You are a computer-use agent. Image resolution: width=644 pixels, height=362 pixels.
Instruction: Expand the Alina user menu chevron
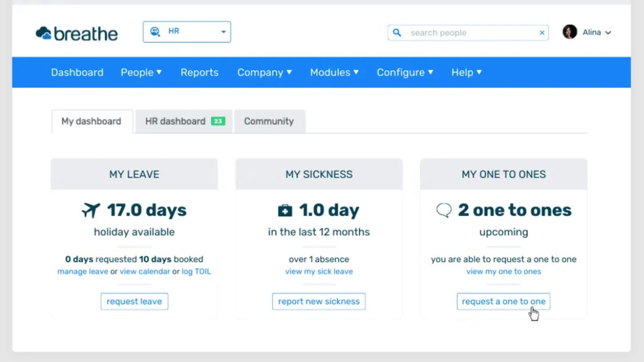(608, 33)
